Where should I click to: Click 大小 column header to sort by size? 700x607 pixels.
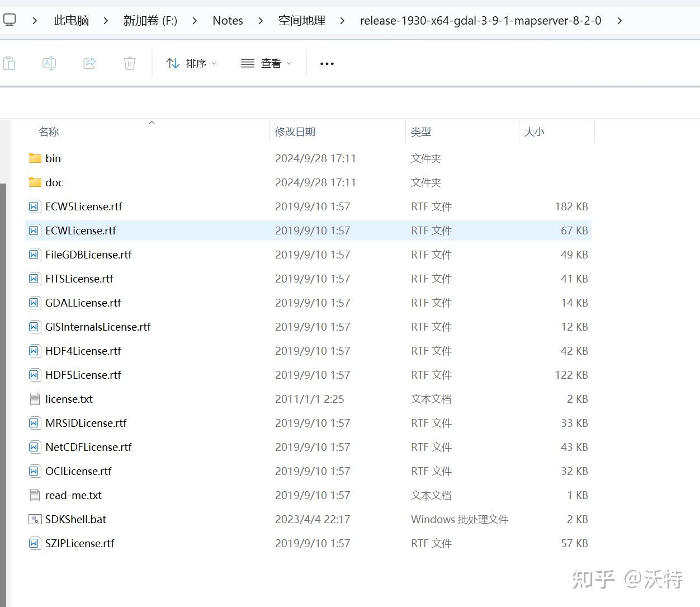click(x=535, y=132)
